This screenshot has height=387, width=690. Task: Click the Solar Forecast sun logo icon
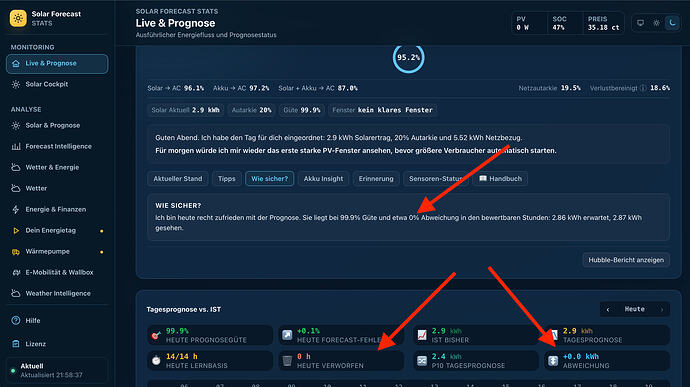(x=18, y=18)
